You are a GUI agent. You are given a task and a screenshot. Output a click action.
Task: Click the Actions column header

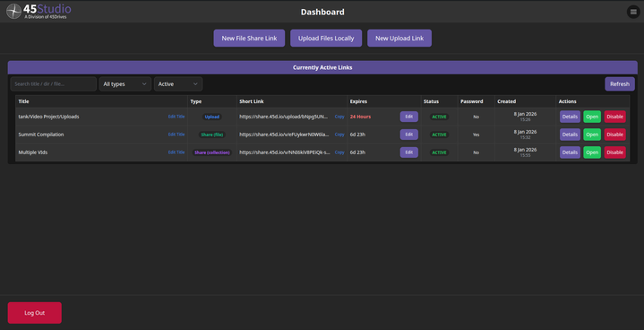pos(568,101)
